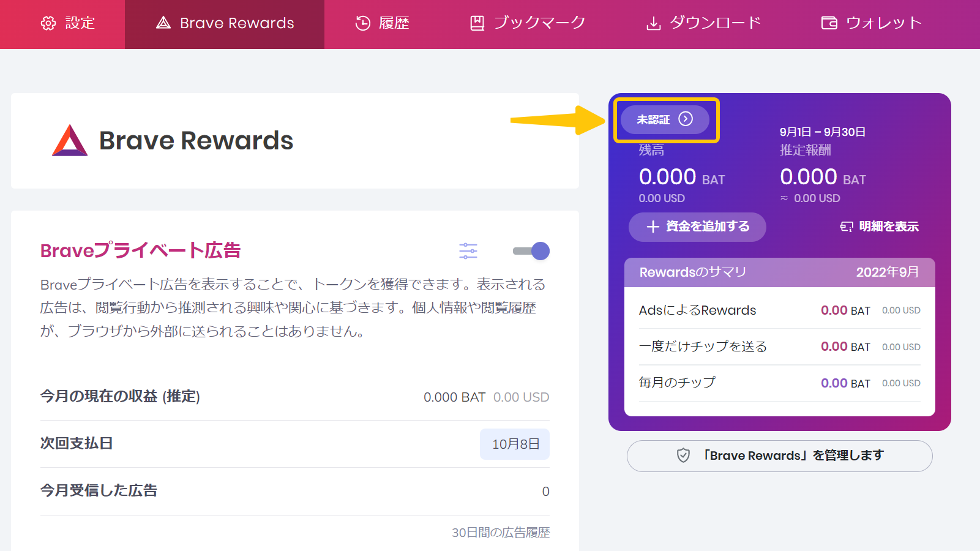980x551 pixels.
Task: Click the 残高 balance label
Action: 651,150
